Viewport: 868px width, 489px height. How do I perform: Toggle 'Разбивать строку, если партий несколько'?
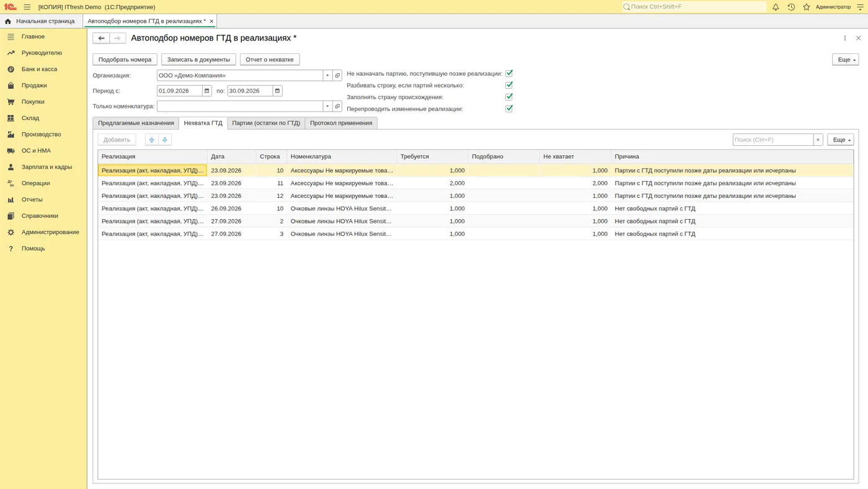(x=509, y=85)
